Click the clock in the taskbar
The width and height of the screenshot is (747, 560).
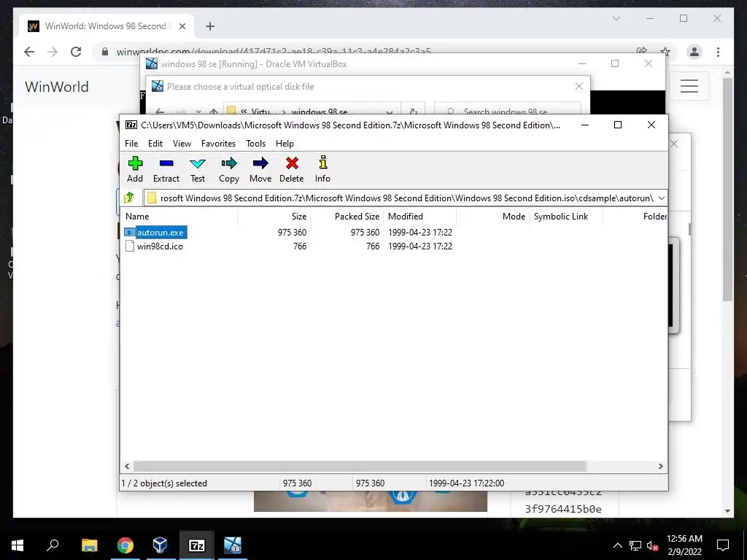pos(684,545)
